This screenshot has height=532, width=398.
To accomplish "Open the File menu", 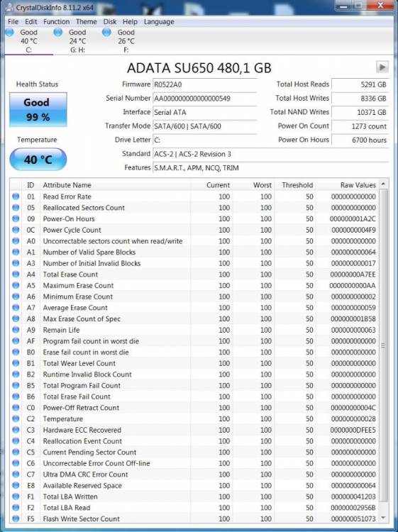I will (x=13, y=22).
